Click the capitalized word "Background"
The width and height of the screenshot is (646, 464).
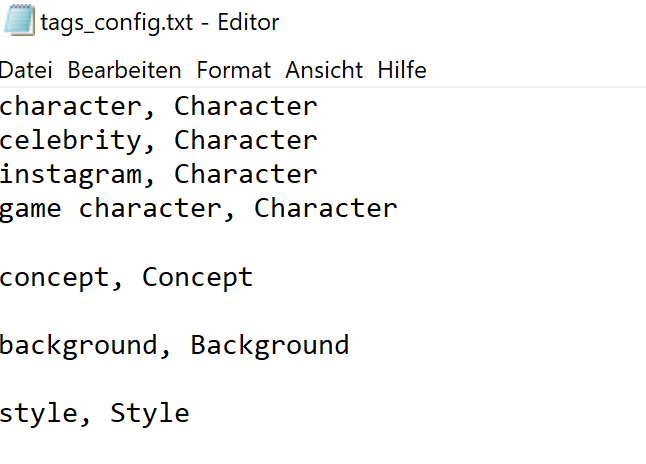[270, 345]
